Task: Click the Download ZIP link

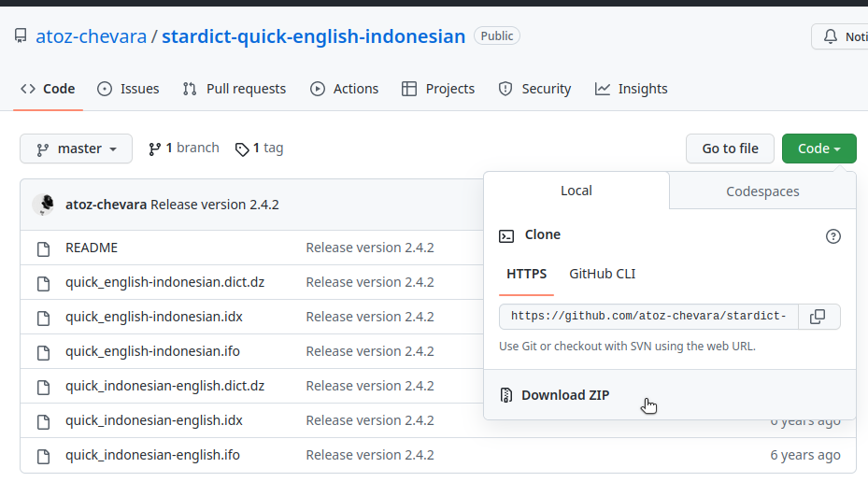Action: pos(564,395)
